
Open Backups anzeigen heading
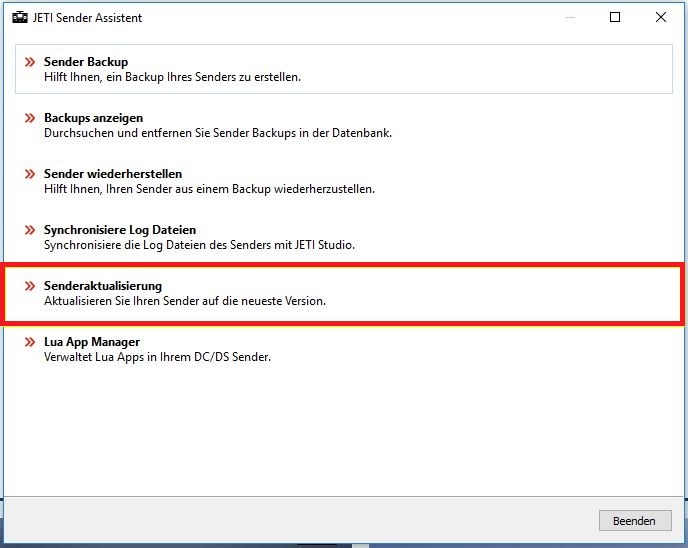coord(93,118)
